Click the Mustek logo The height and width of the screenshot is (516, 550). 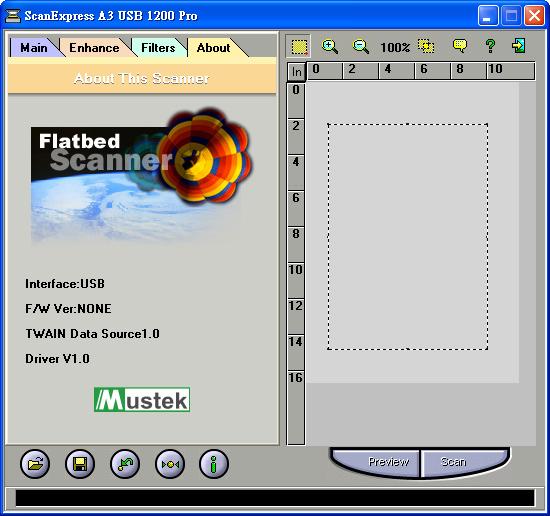(142, 400)
